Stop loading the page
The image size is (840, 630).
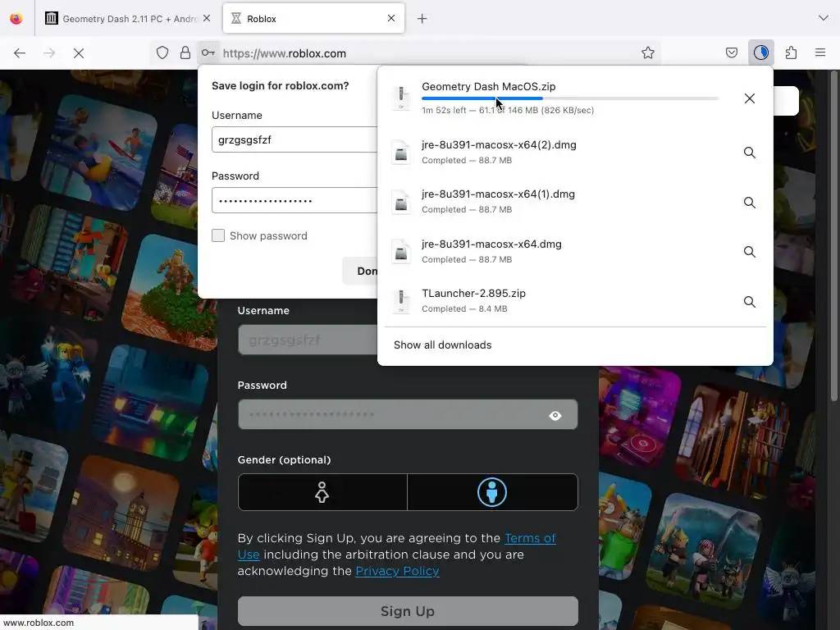79,53
